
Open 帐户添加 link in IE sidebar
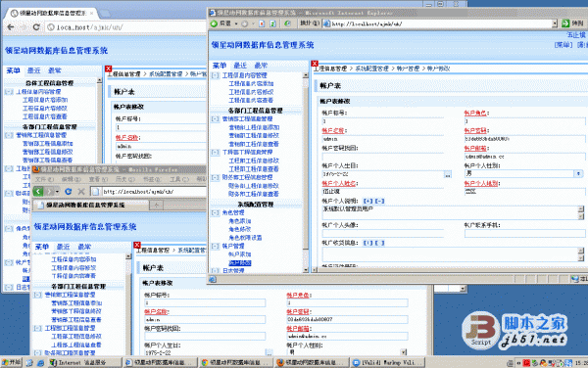click(240, 254)
